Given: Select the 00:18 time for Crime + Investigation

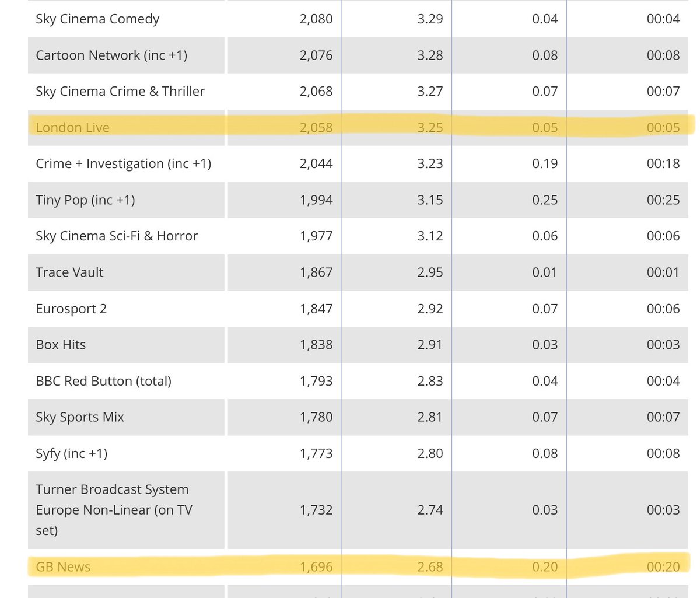Looking at the screenshot, I should tap(663, 164).
